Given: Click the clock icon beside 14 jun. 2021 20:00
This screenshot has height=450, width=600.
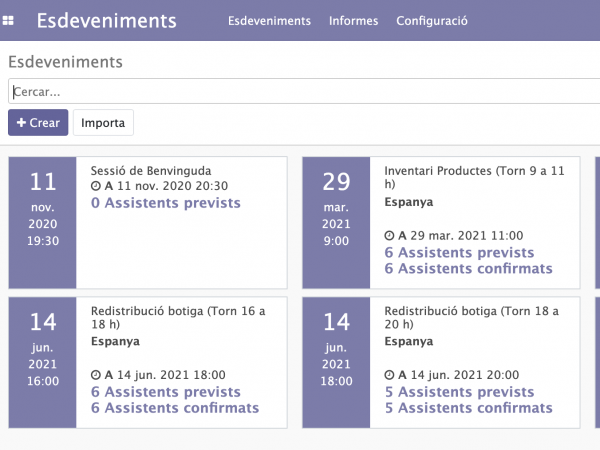Looking at the screenshot, I should click(x=390, y=375).
